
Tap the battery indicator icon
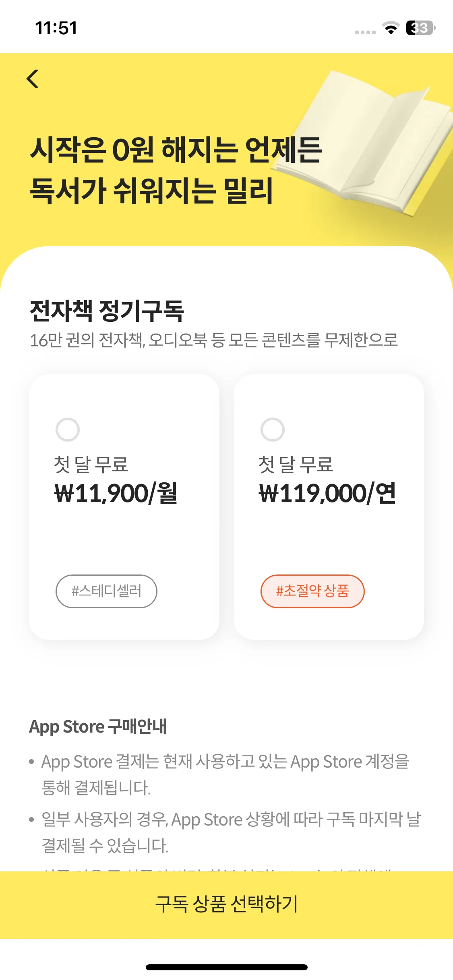tap(420, 28)
